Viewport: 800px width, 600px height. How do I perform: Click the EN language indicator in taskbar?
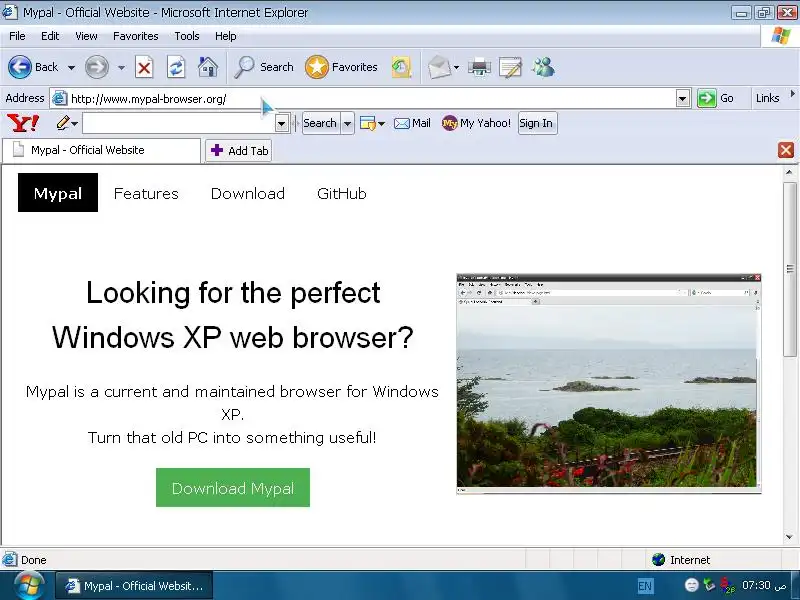coord(645,586)
